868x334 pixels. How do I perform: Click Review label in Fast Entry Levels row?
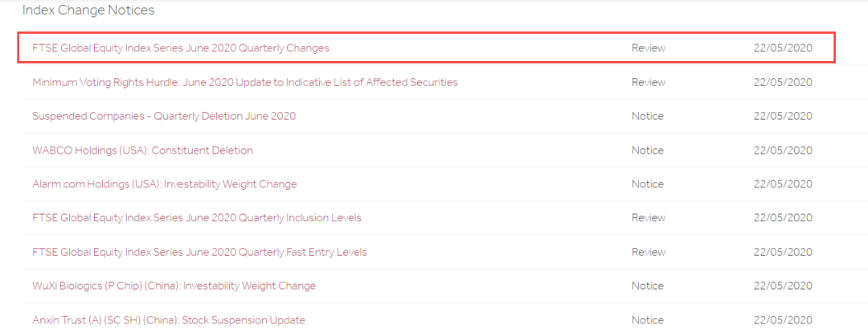click(x=649, y=252)
